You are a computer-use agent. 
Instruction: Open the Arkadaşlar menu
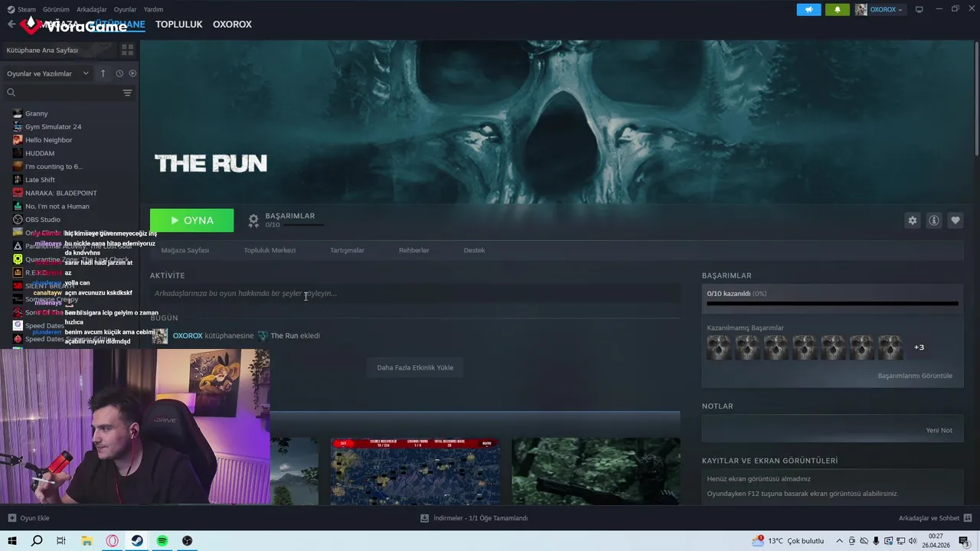[x=92, y=9]
